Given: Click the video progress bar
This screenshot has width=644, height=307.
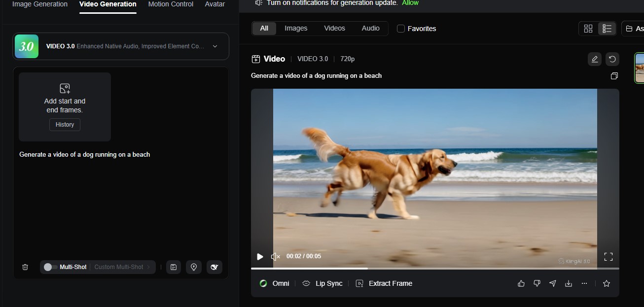Looking at the screenshot, I should 435,269.
